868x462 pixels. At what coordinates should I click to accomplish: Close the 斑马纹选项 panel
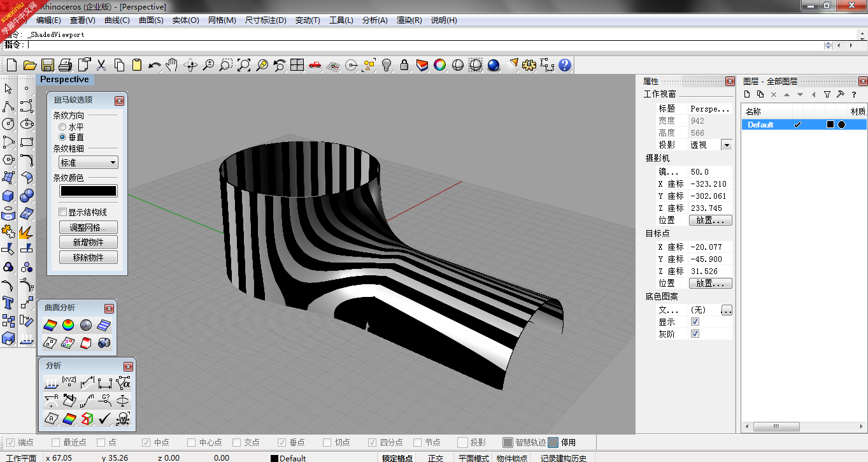119,101
